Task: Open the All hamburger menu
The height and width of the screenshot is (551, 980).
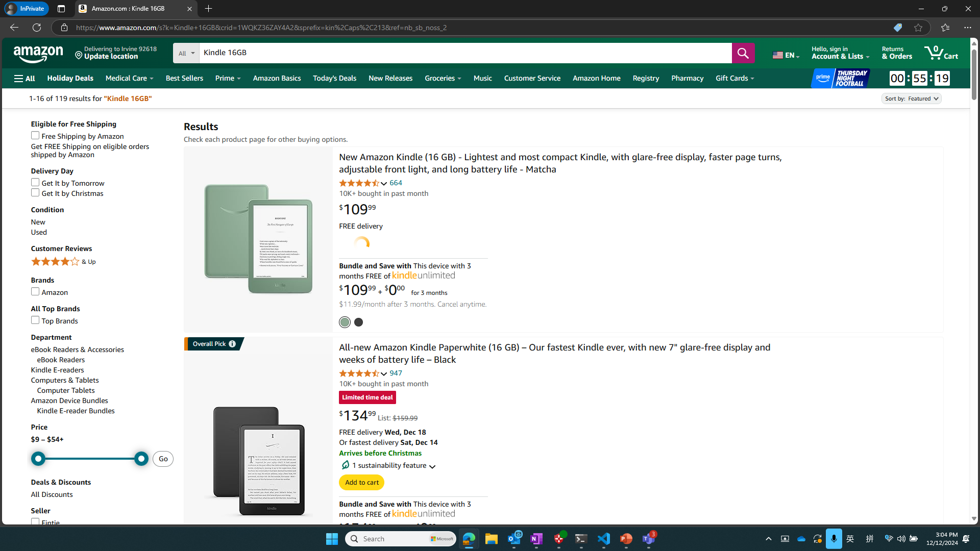Action: pyautogui.click(x=24, y=78)
